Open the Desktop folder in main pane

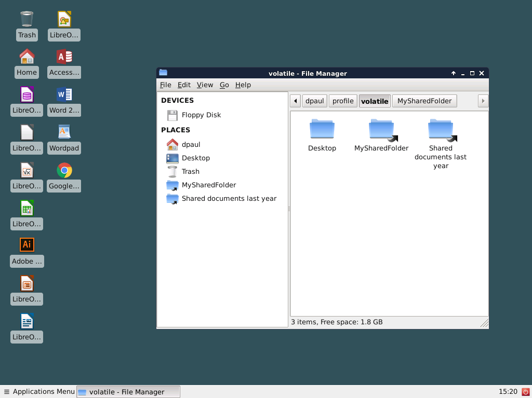[x=322, y=128]
